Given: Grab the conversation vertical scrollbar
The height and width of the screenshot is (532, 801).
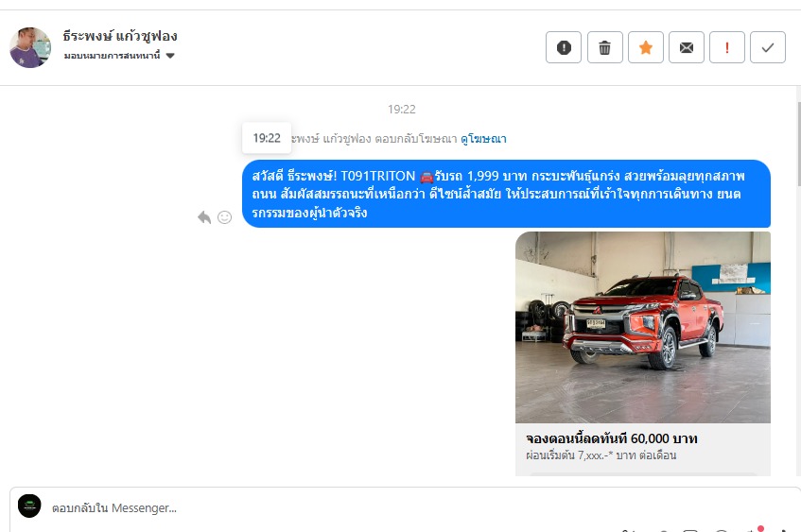Looking at the screenshot, I should click(x=798, y=144).
